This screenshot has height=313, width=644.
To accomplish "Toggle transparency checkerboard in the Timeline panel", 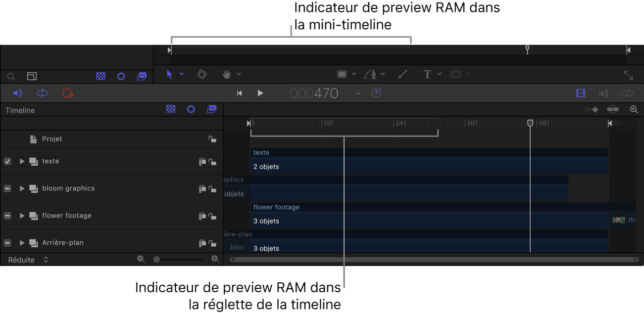I will click(171, 109).
